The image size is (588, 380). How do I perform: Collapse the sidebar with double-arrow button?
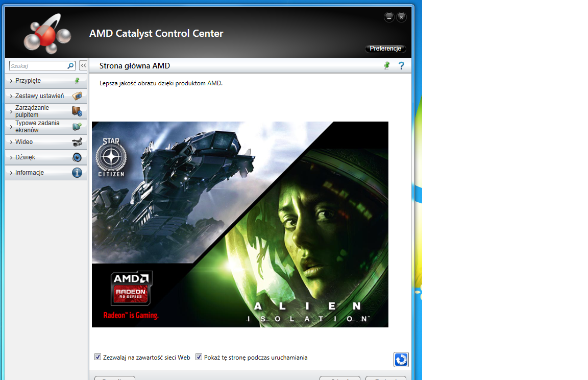pos(83,66)
